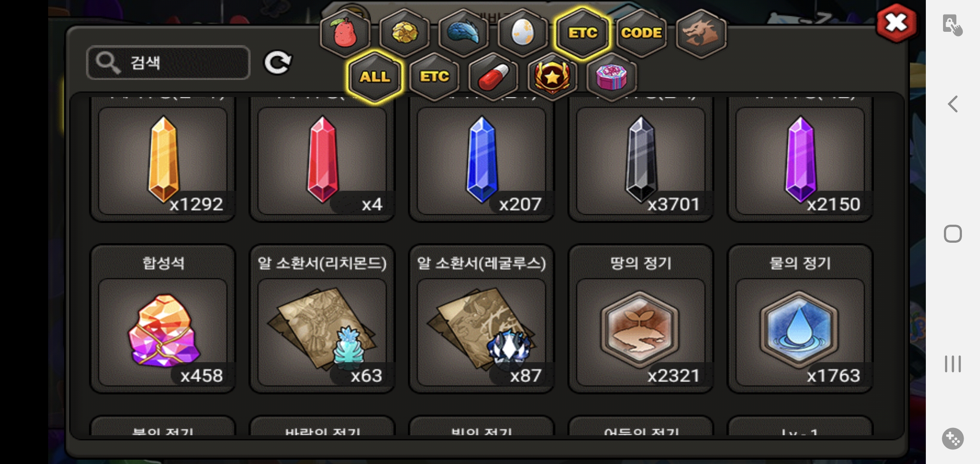Open the dragon head category icon
This screenshot has width=980, height=464.
701,33
